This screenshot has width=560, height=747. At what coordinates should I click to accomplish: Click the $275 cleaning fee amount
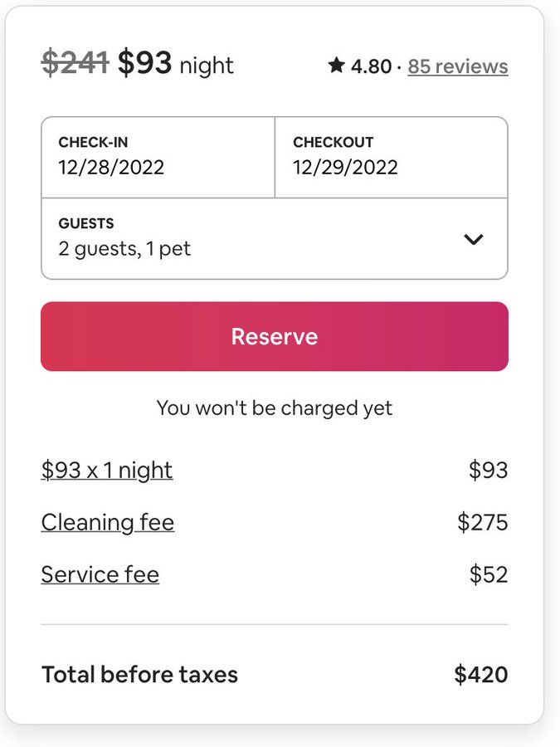(482, 522)
